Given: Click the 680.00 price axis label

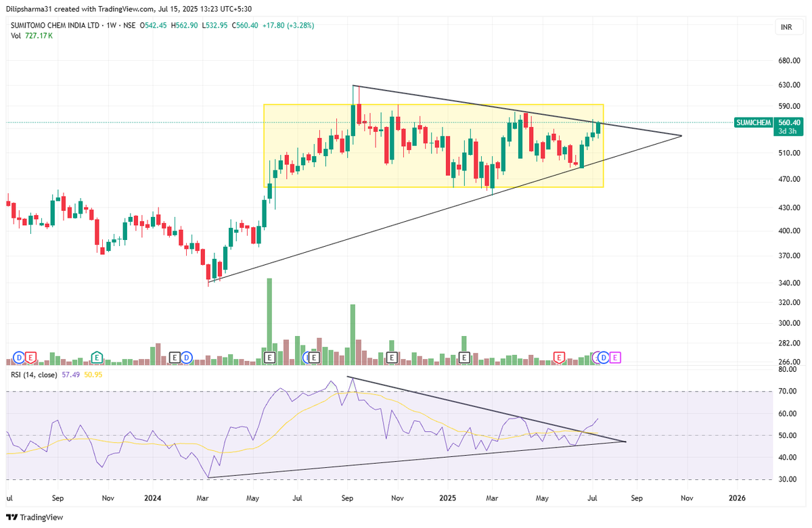Looking at the screenshot, I should (789, 61).
